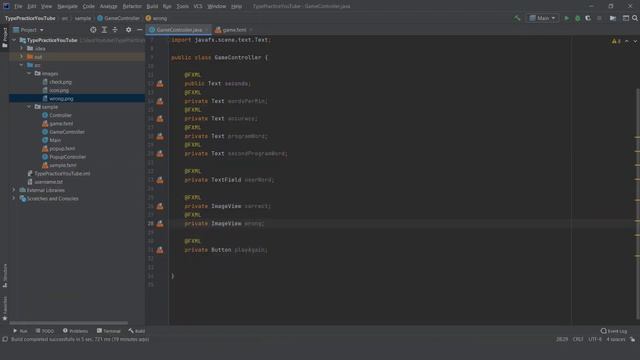Click project panel horizontal scrollbar
640x360 pixels.
tap(69, 323)
